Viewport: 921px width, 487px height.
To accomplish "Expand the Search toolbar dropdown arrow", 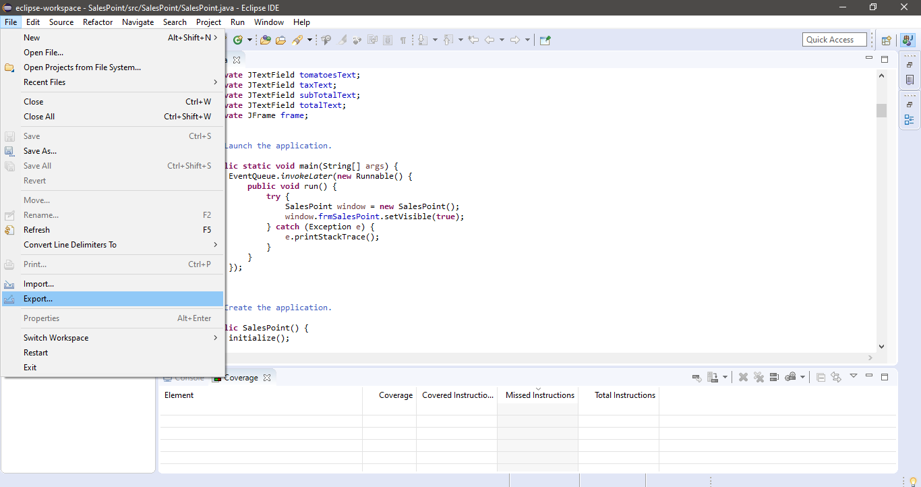I will point(310,40).
